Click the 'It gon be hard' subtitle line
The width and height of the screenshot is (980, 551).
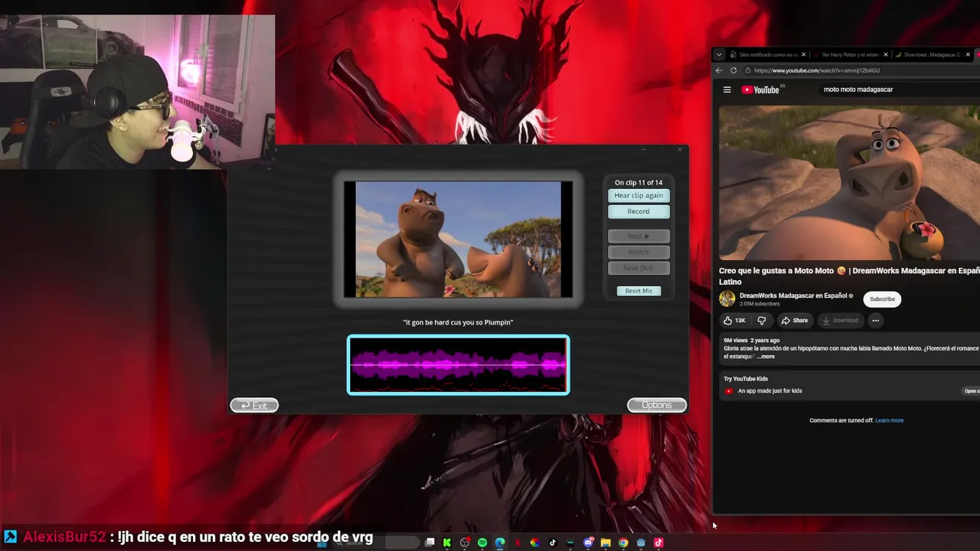(x=458, y=322)
